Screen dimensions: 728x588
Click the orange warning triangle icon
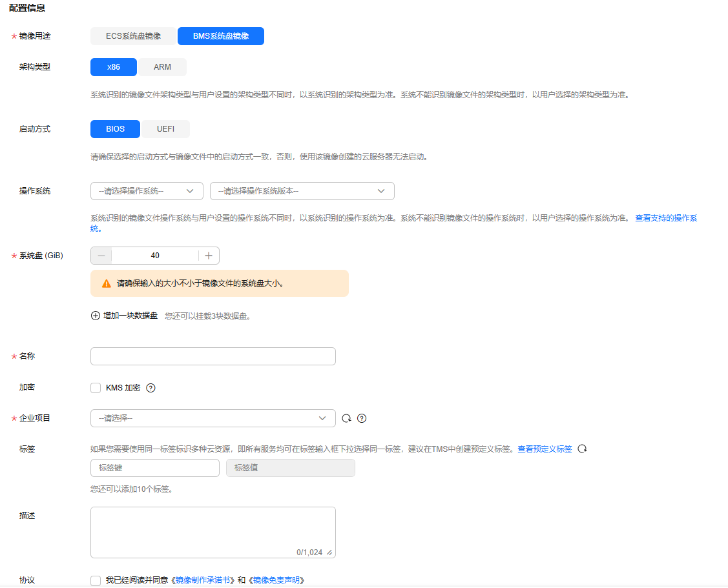coord(107,283)
